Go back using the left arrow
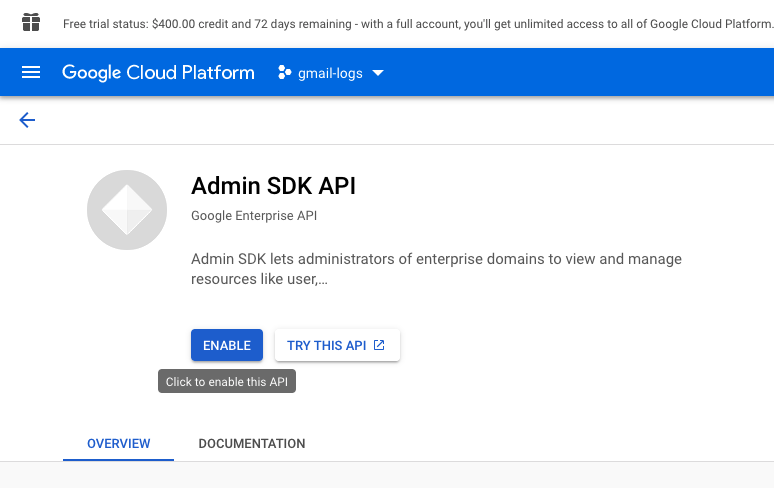 27,120
